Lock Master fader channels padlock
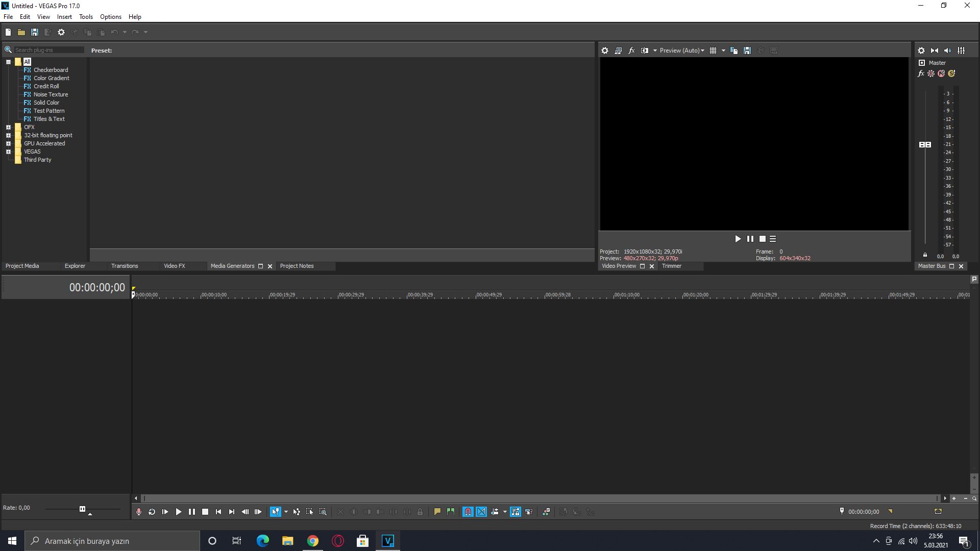 pos(925,255)
